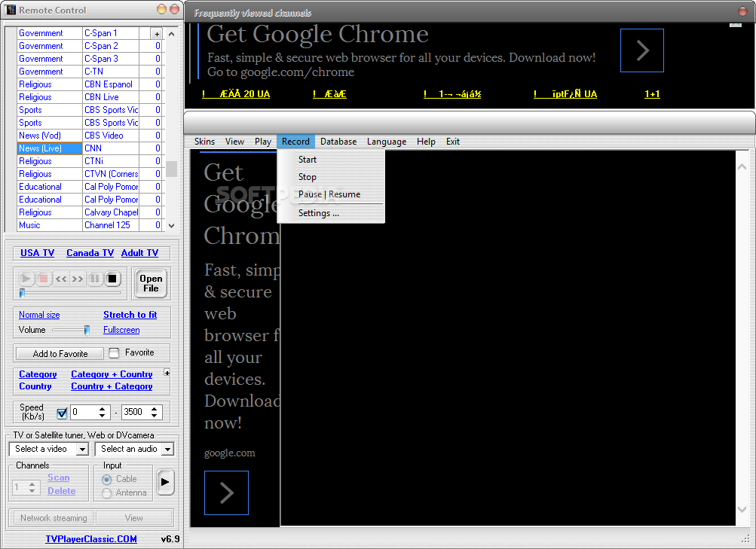Increase the minimum speed value spinner
This screenshot has width=756, height=549.
pos(102,409)
